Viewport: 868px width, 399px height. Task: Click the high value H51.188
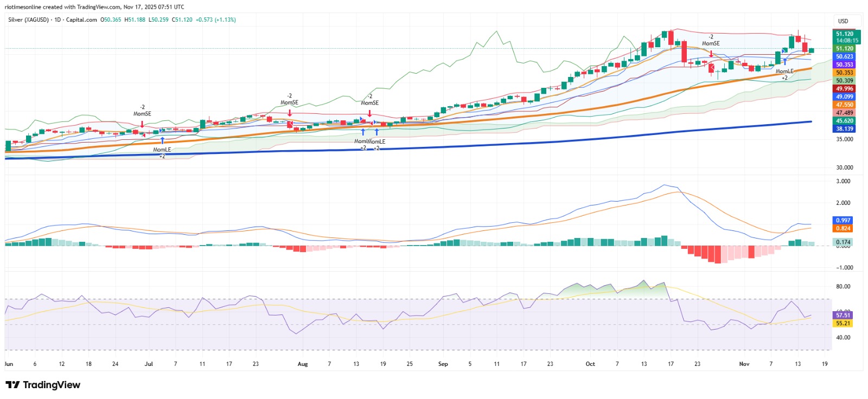tap(135, 20)
